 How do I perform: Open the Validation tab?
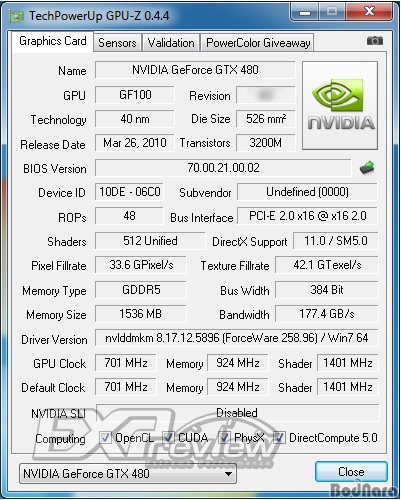tap(171, 43)
